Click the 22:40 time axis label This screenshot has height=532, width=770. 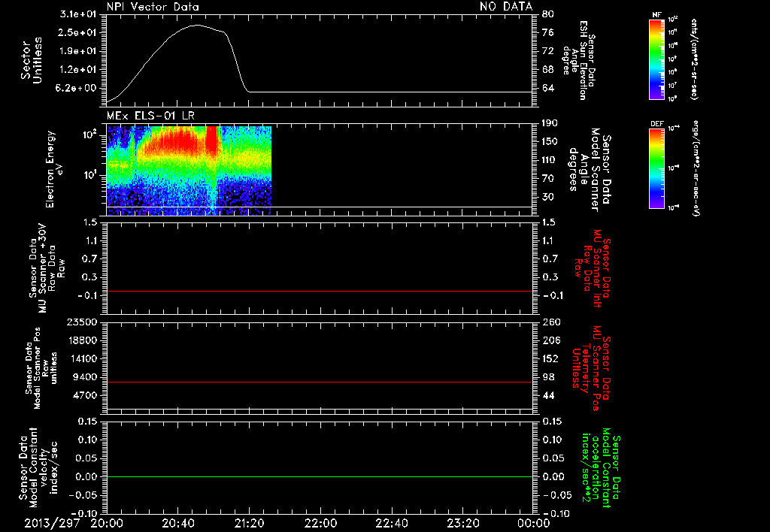[391, 524]
